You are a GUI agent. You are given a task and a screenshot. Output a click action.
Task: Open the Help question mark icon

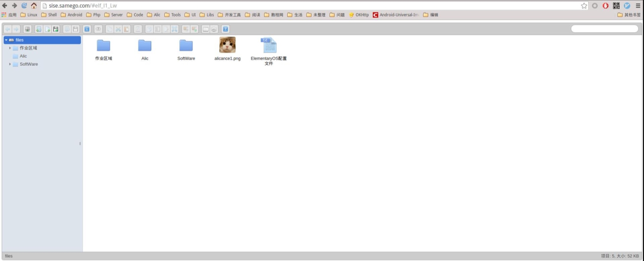coord(226,29)
